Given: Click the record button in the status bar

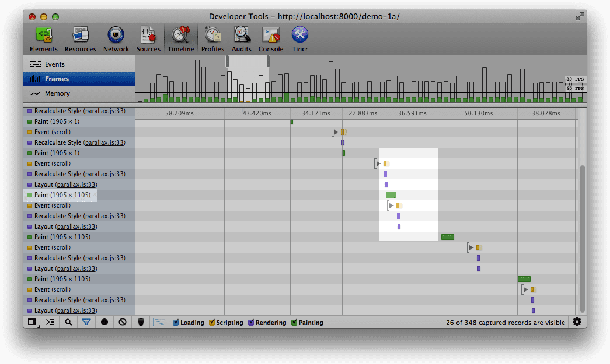Looking at the screenshot, I should tap(104, 322).
